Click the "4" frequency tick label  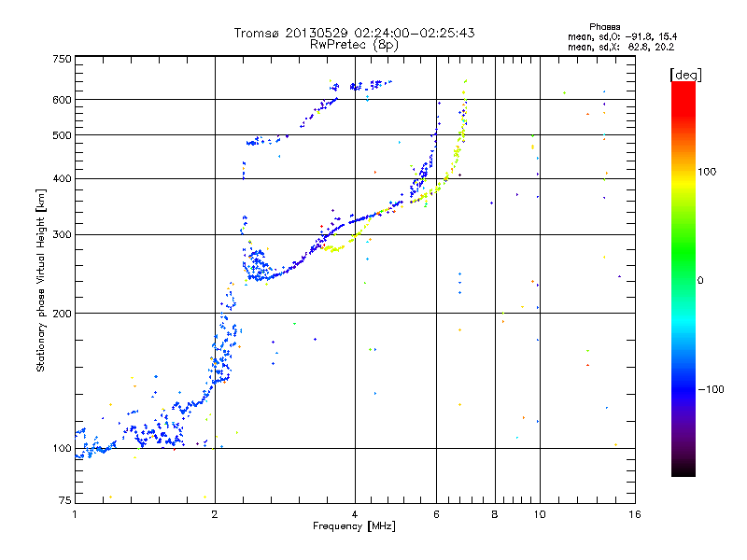(355, 514)
